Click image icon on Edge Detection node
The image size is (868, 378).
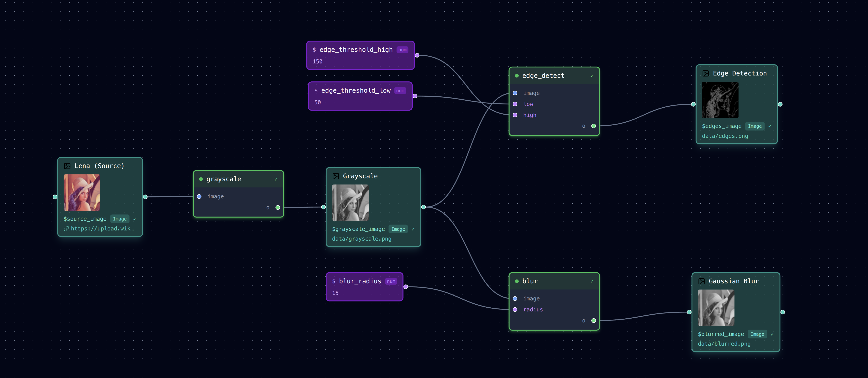pos(705,73)
